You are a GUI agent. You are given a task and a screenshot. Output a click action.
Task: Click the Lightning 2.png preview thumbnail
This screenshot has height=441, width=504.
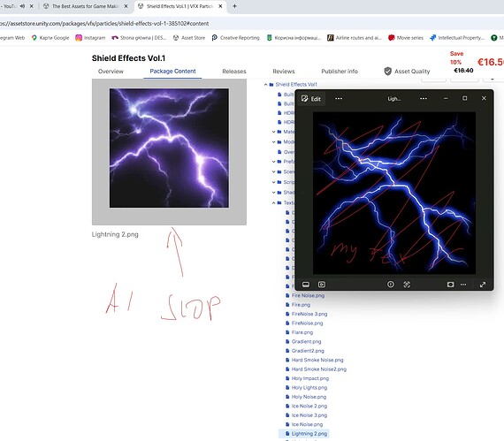169,148
